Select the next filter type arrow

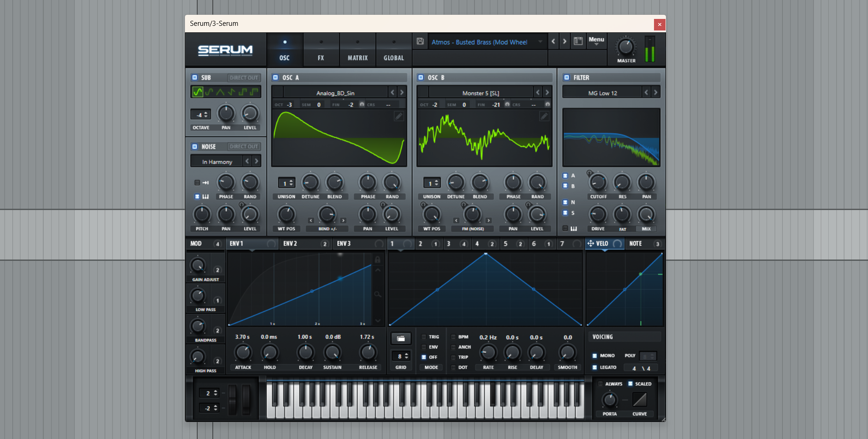pyautogui.click(x=655, y=92)
